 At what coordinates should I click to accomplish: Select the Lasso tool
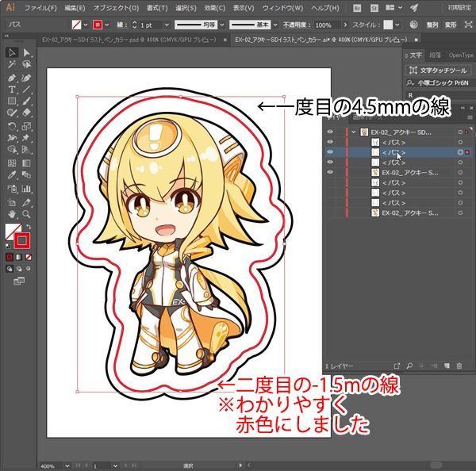(x=26, y=64)
